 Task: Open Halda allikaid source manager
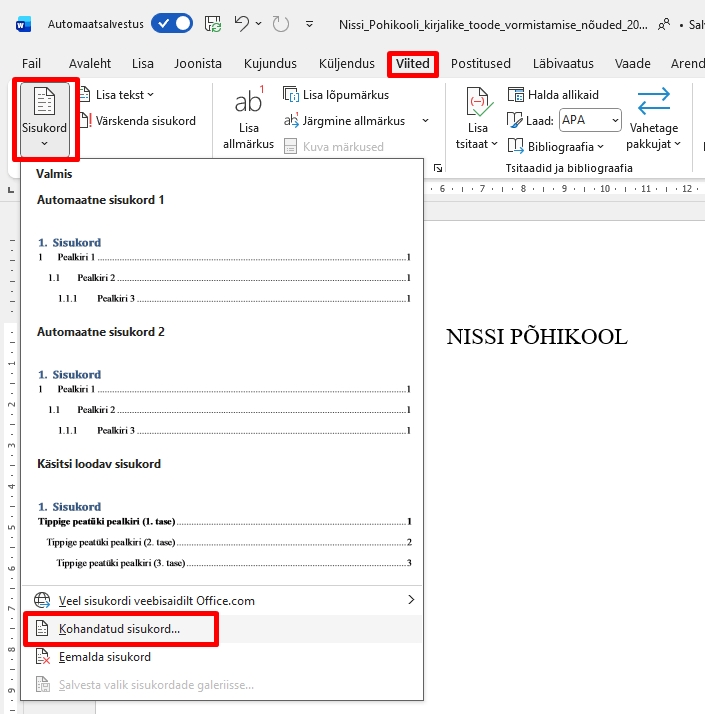(x=553, y=95)
